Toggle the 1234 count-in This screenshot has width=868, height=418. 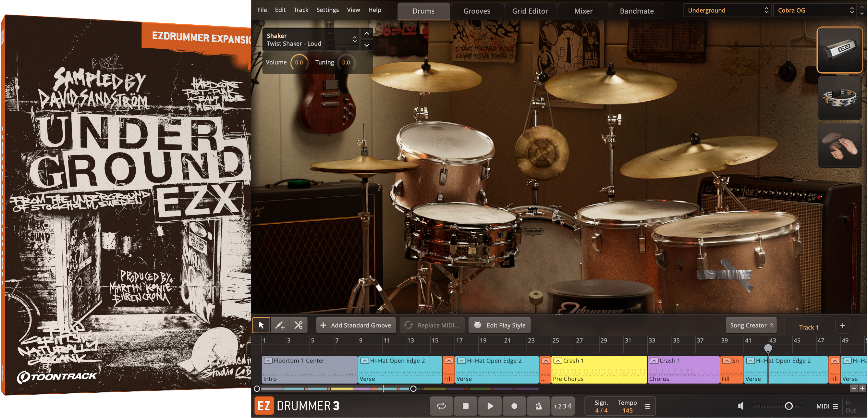point(563,406)
